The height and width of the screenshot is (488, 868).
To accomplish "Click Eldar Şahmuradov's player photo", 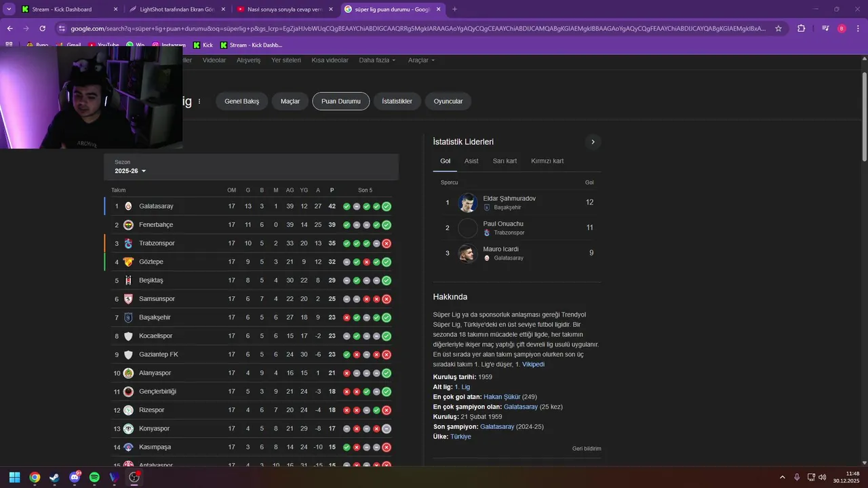I will click(x=467, y=203).
